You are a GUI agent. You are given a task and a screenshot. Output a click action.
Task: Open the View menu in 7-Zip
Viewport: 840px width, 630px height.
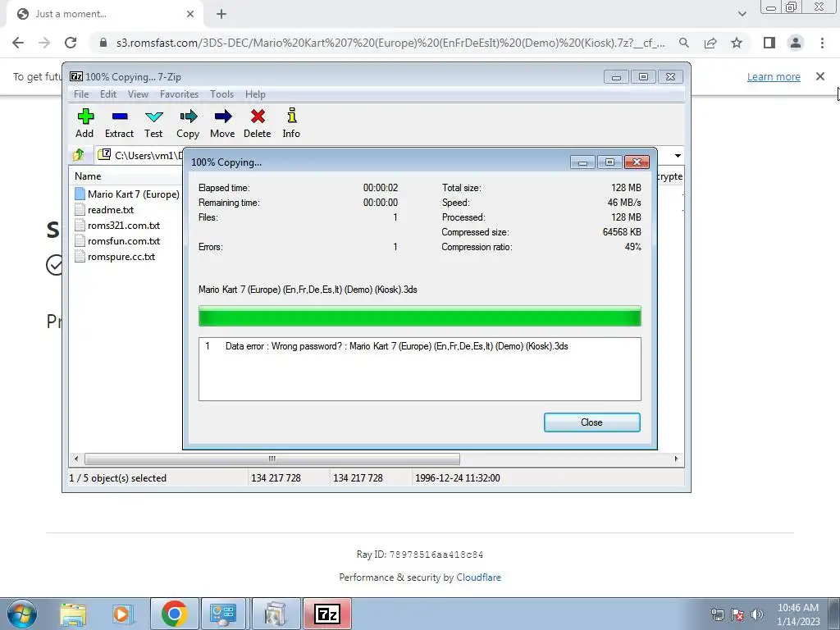138,94
